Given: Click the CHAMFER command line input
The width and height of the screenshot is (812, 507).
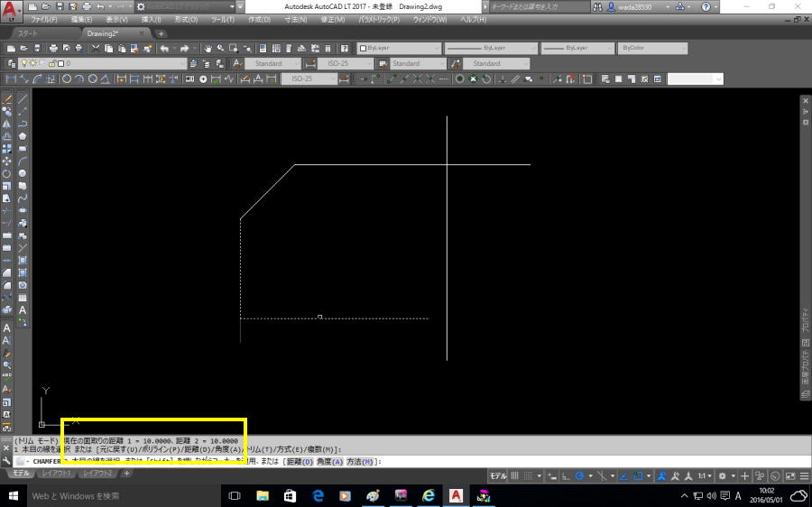Looking at the screenshot, I should [414, 461].
